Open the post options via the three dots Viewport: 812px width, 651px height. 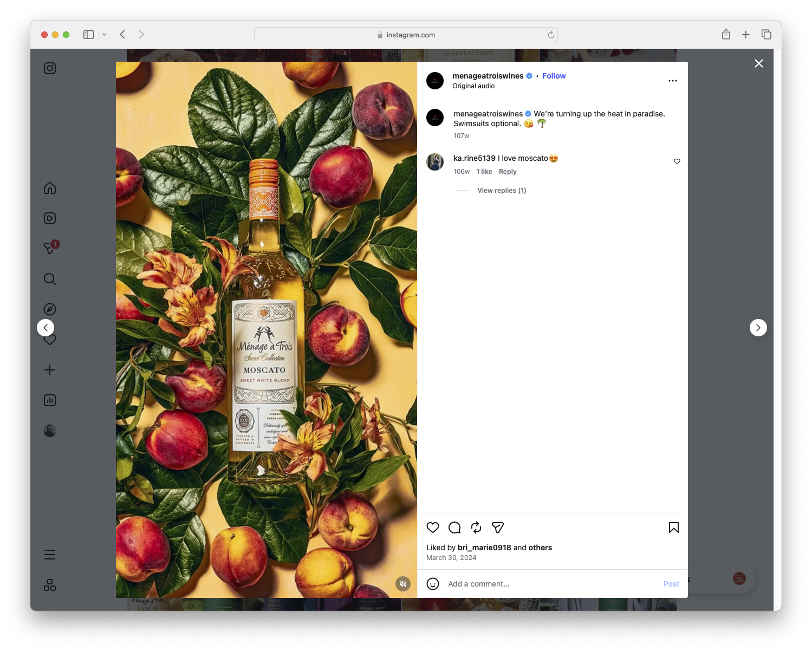(672, 80)
